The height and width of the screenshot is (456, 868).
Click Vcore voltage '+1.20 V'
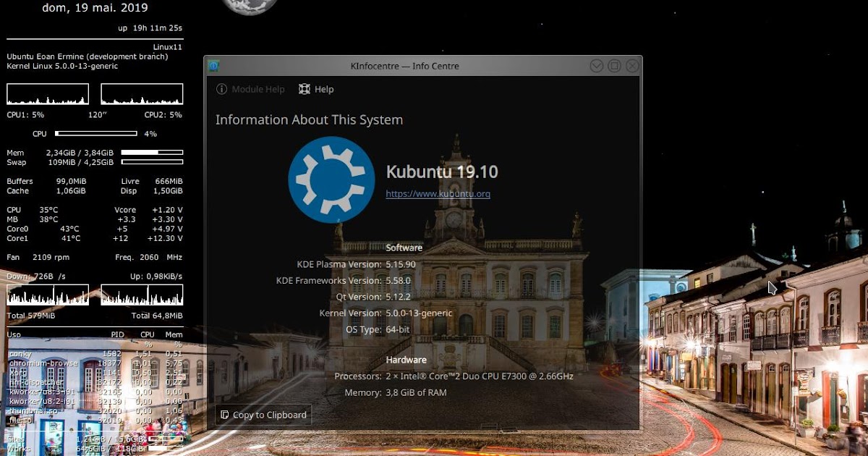[167, 210]
